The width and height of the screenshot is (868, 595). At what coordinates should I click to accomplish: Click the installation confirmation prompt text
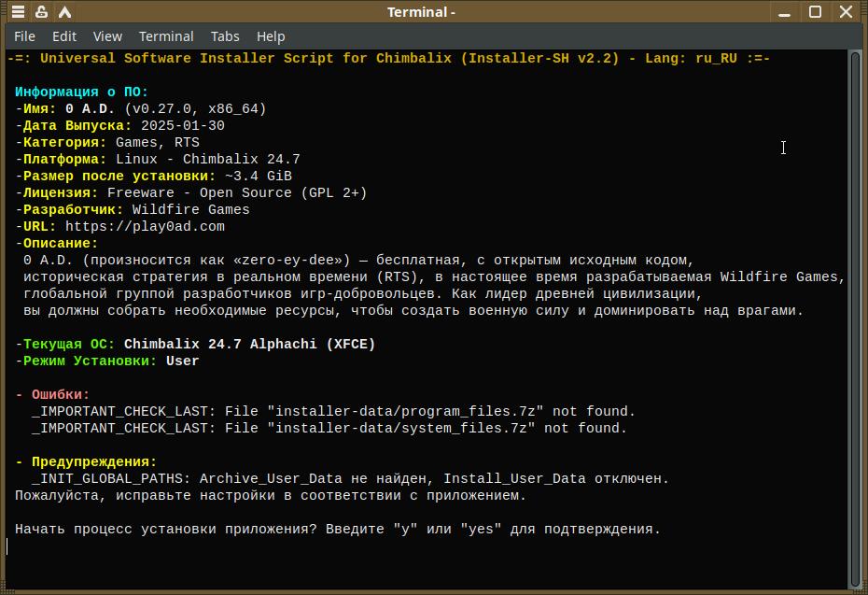tap(337, 530)
